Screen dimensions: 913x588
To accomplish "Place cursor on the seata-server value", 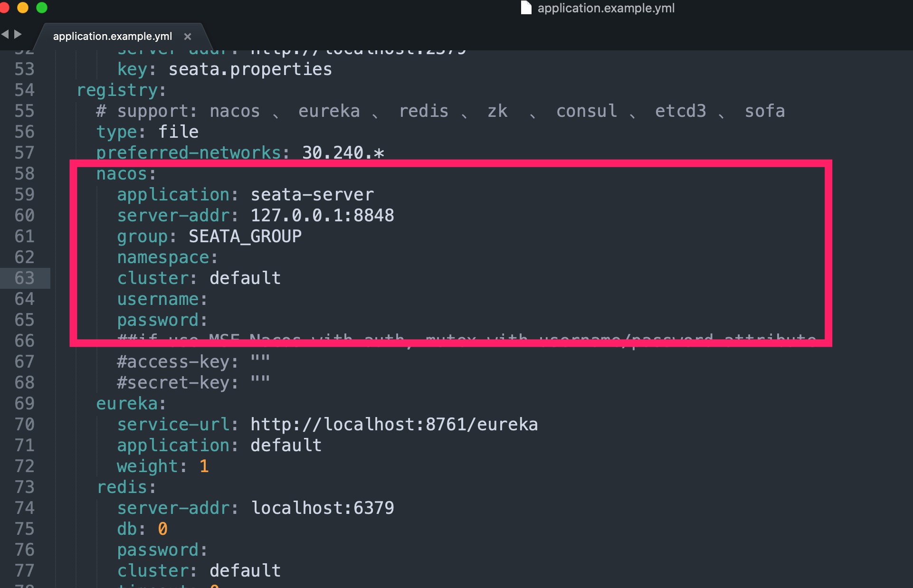I will [312, 194].
